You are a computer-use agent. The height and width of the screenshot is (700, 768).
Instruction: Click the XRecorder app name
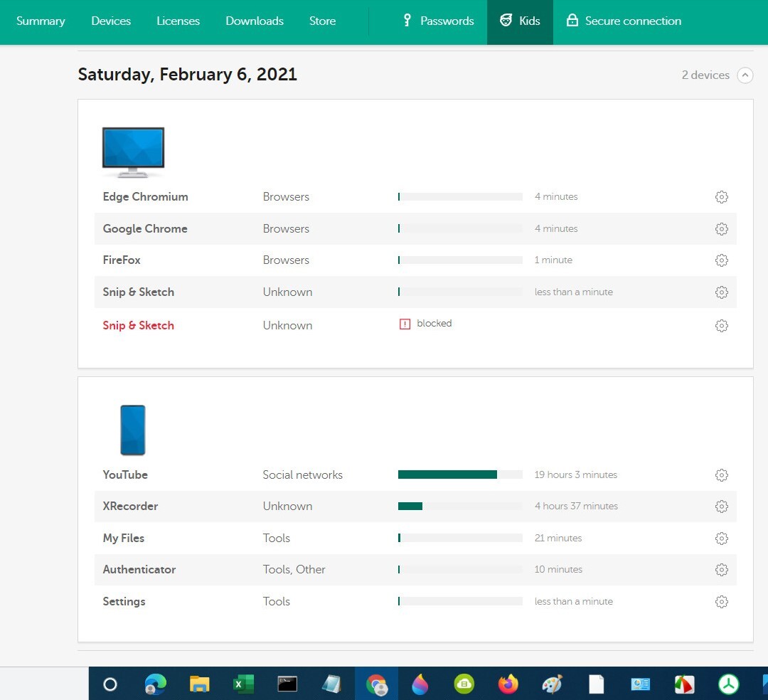[x=130, y=506]
